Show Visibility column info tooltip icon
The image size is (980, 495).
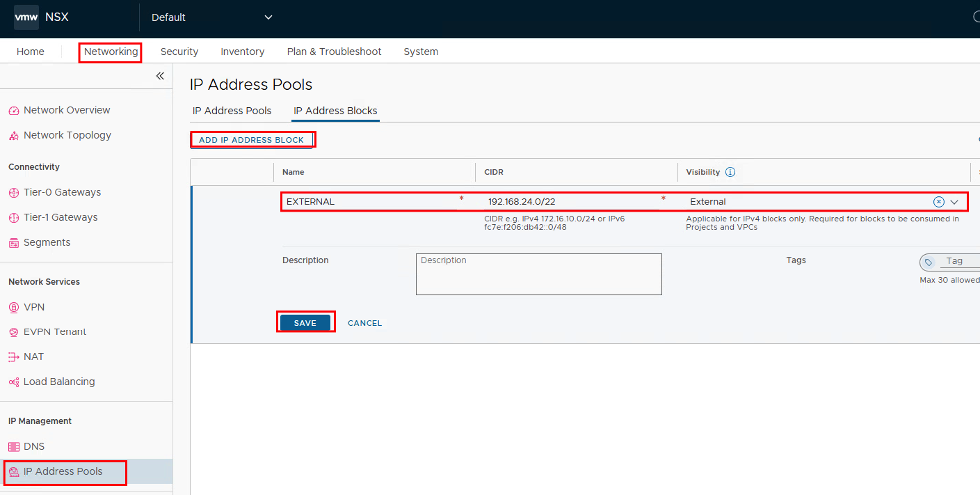click(730, 172)
